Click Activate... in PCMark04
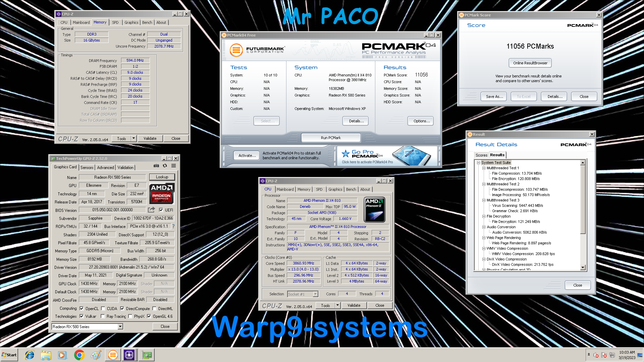This screenshot has width=644, height=362. 247,156
